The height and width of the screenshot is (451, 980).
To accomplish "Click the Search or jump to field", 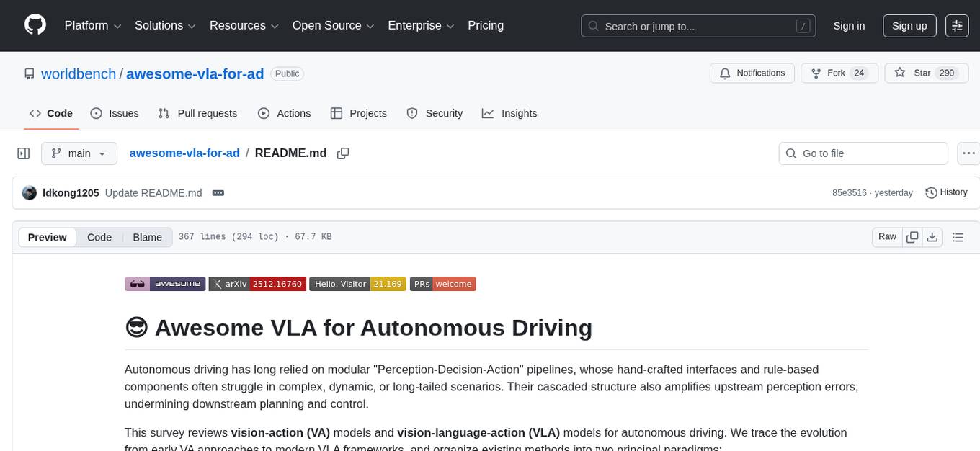I will [x=692, y=26].
